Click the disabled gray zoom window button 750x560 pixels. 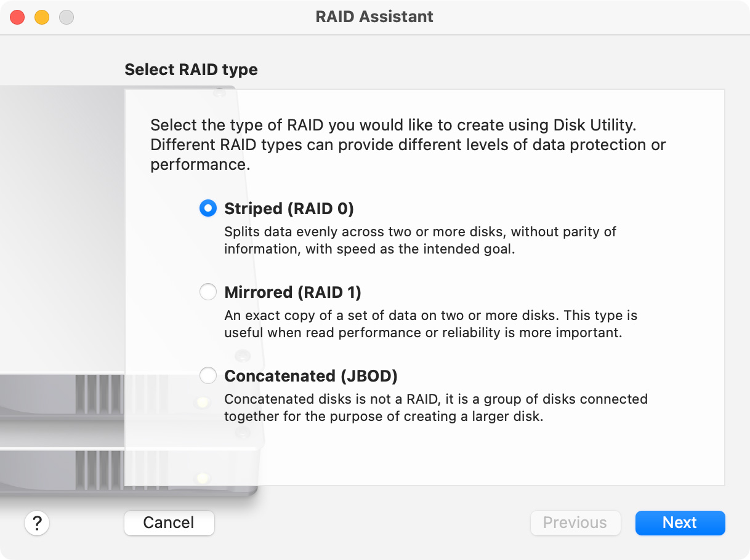click(67, 17)
